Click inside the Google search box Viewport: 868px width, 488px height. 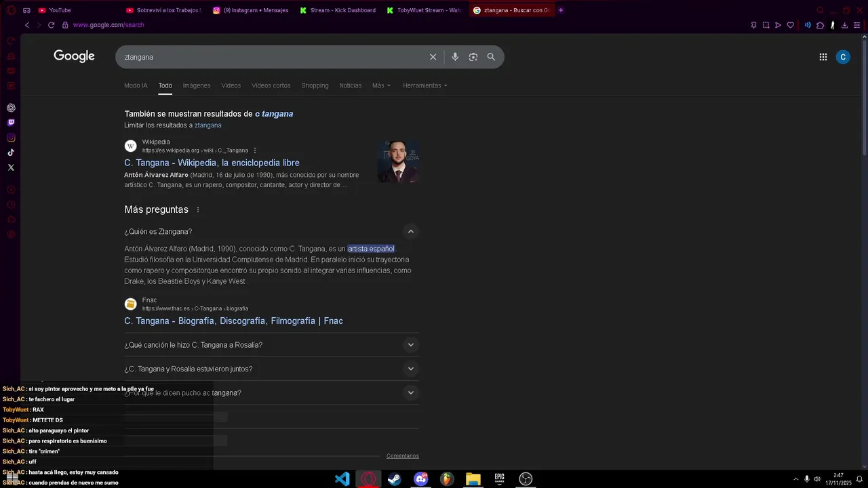tap(271, 57)
